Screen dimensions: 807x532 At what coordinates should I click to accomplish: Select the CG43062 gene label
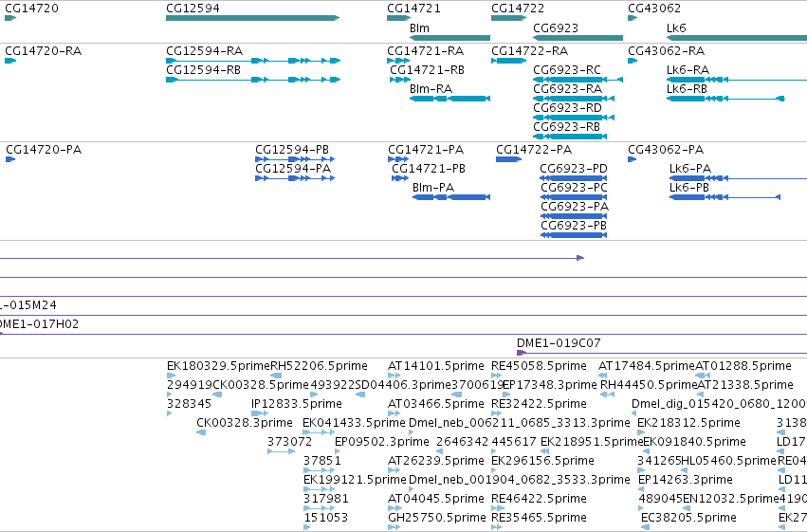(x=654, y=9)
